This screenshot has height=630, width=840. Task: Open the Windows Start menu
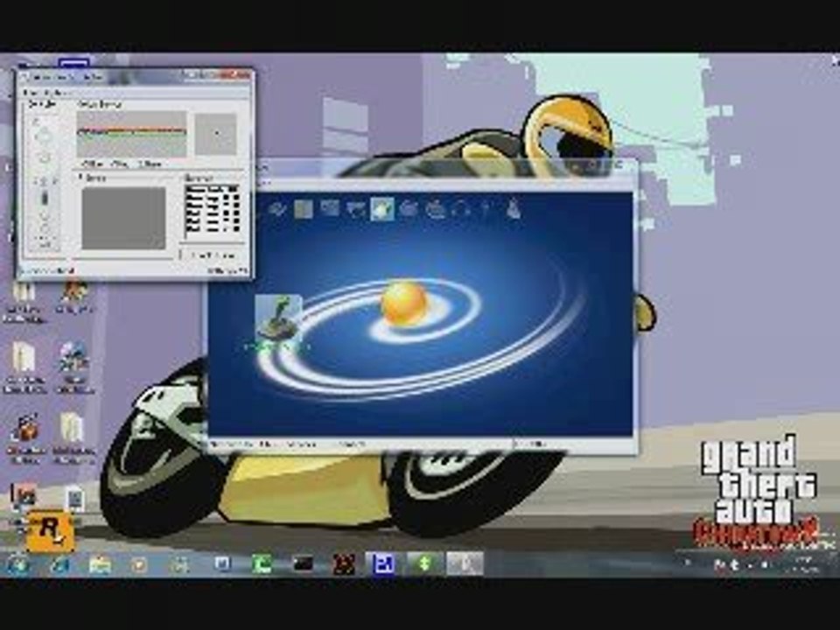click(17, 564)
